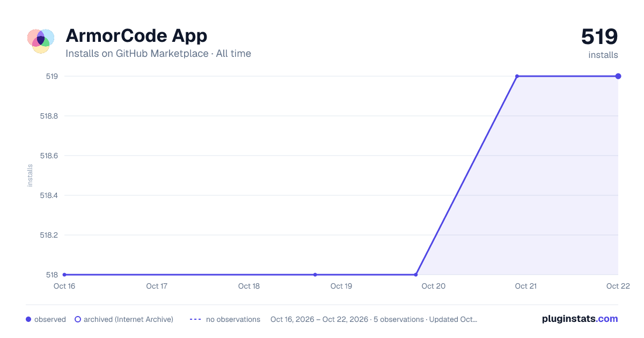The width and height of the screenshot is (644, 338).
Task: Click the first data point at Oct 16
Action: pyautogui.click(x=64, y=275)
